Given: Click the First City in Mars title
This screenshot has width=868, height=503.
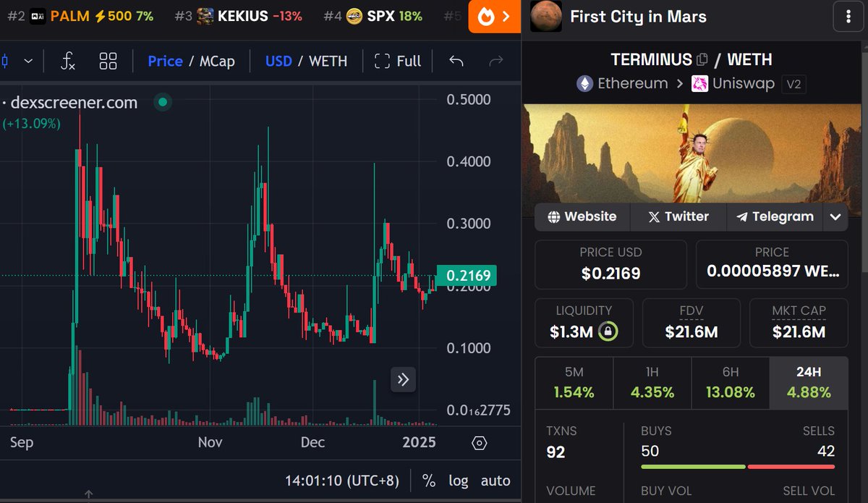Looking at the screenshot, I should (x=639, y=16).
